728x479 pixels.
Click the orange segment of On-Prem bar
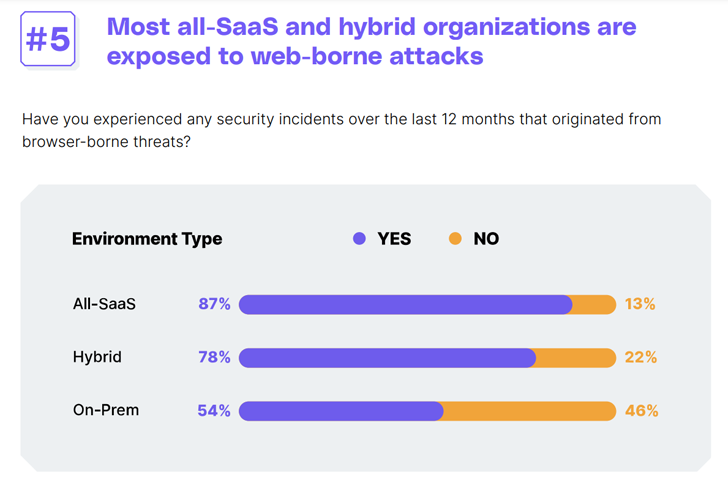(530, 411)
